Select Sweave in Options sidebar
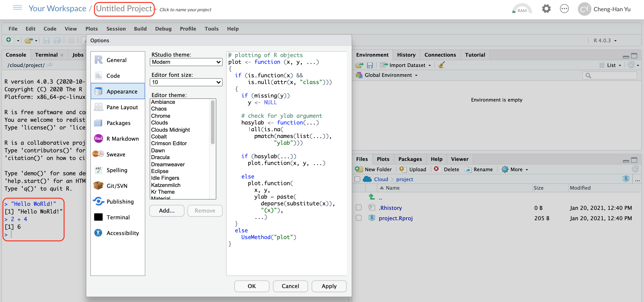Image resolution: width=644 pixels, height=302 pixels. point(118,154)
